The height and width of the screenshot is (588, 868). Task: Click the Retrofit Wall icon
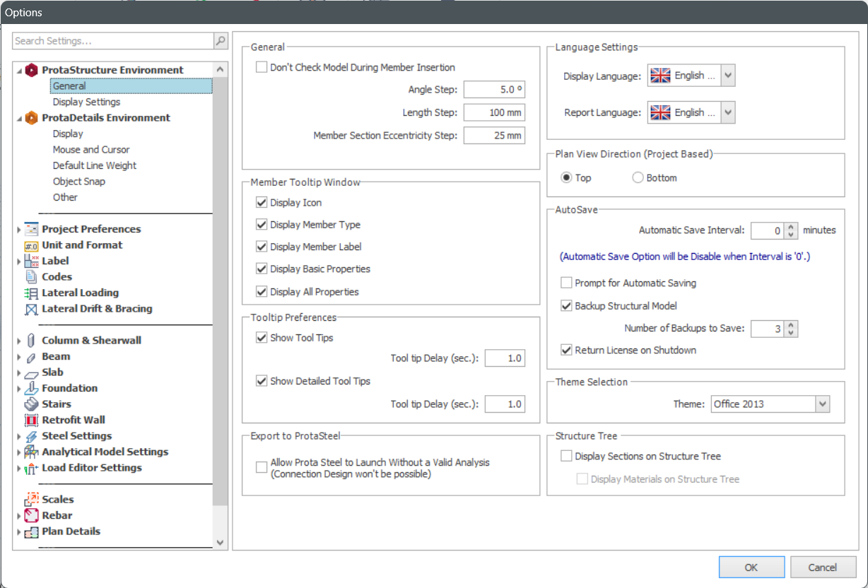click(x=32, y=420)
